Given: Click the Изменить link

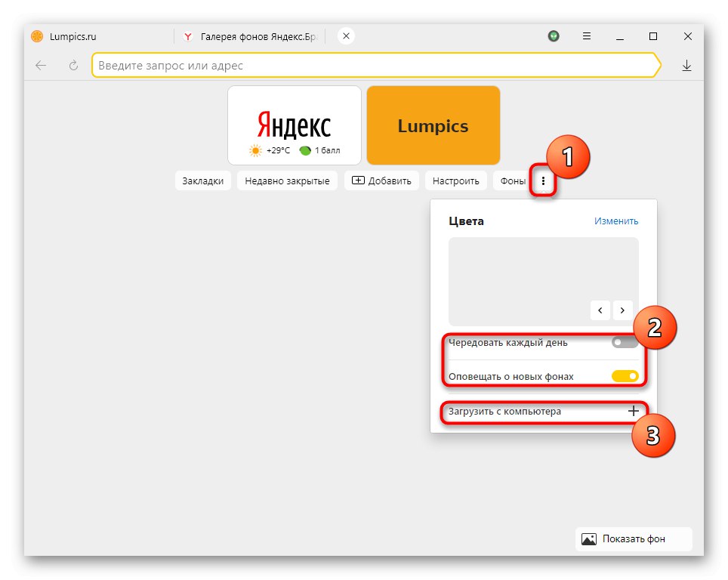Looking at the screenshot, I should (x=616, y=221).
